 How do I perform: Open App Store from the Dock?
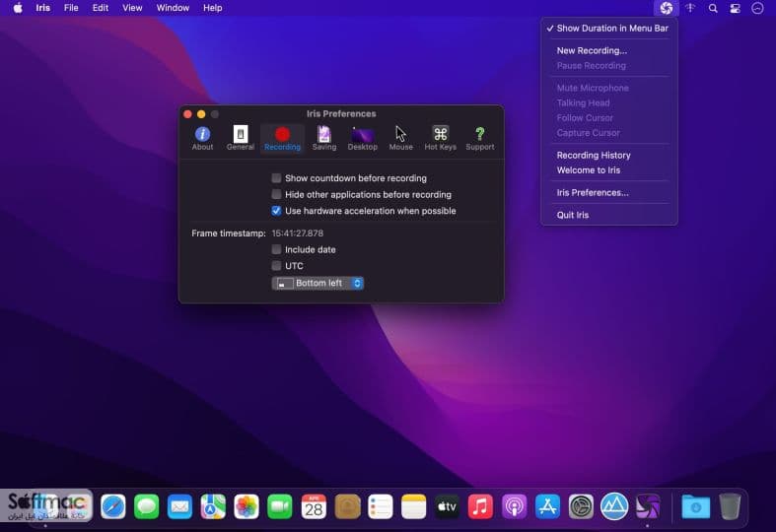coord(547,506)
